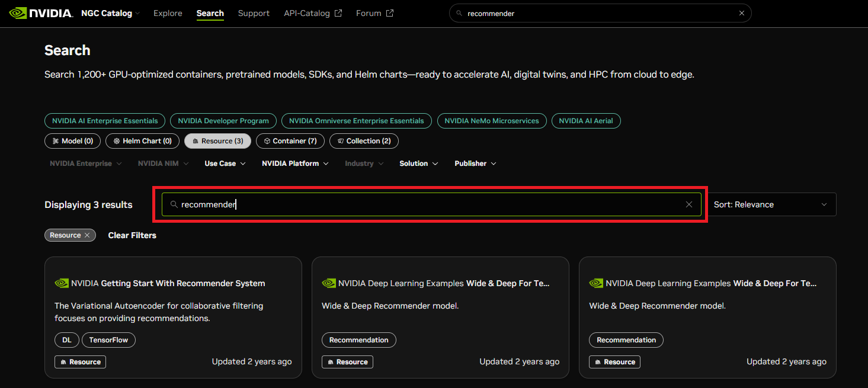Click NVIDIA logo on middle Wide & Deep card

[329, 283]
